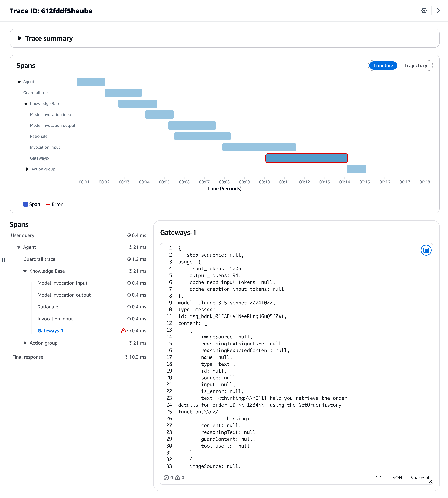Open the Gateways-1 link in spans list
448x498 pixels.
(x=50, y=330)
